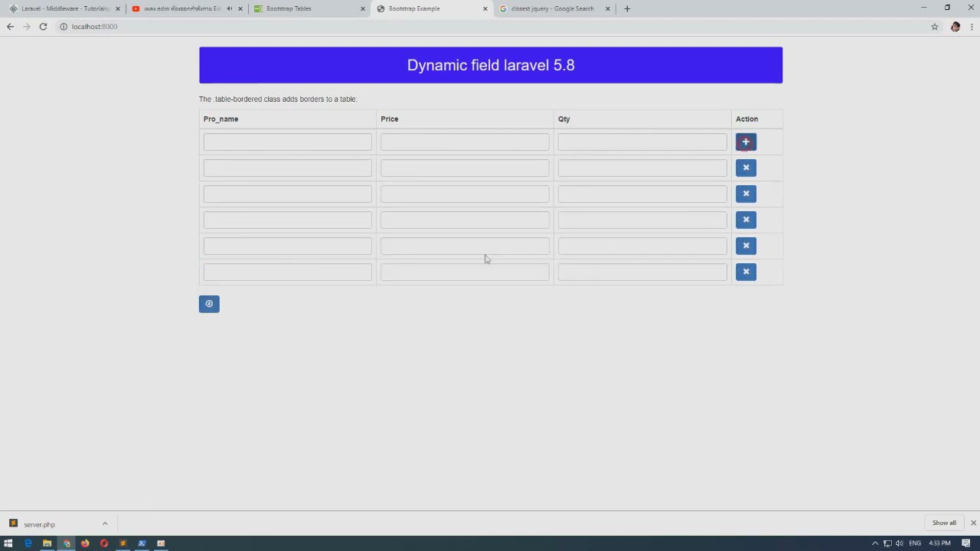Viewport: 980px width, 551px height.
Task: Click the ENG language indicator
Action: point(915,543)
